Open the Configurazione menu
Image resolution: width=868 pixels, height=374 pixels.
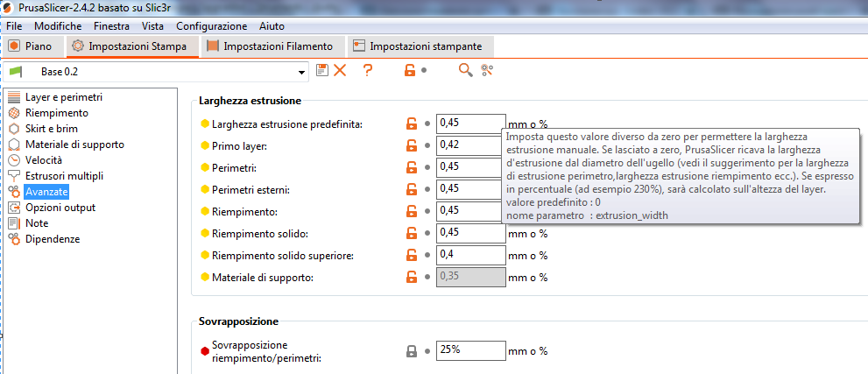point(211,26)
